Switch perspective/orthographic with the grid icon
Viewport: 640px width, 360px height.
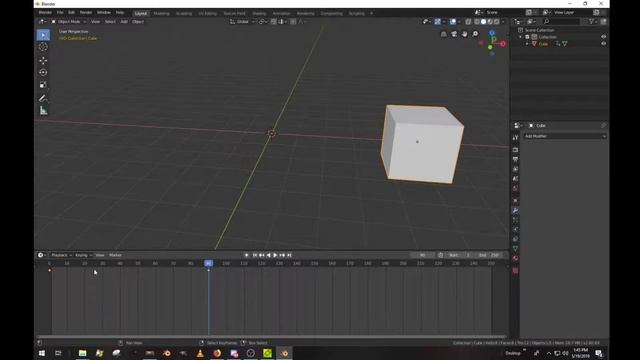click(444, 34)
